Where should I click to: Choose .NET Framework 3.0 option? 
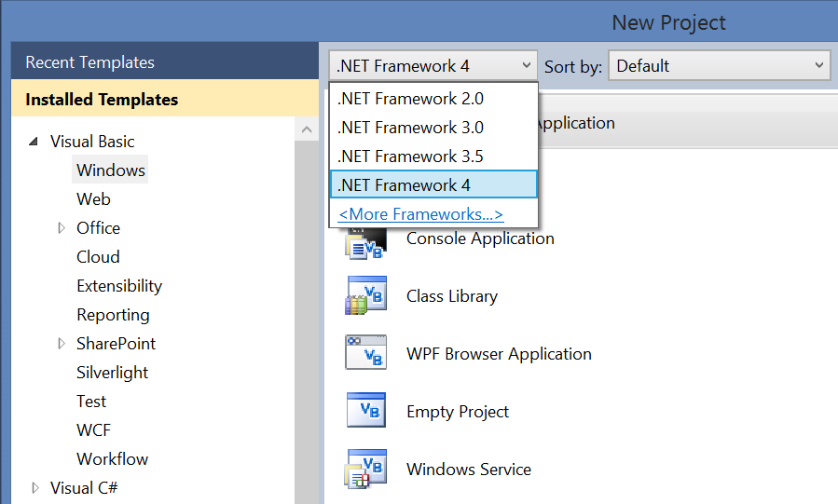pyautogui.click(x=433, y=128)
